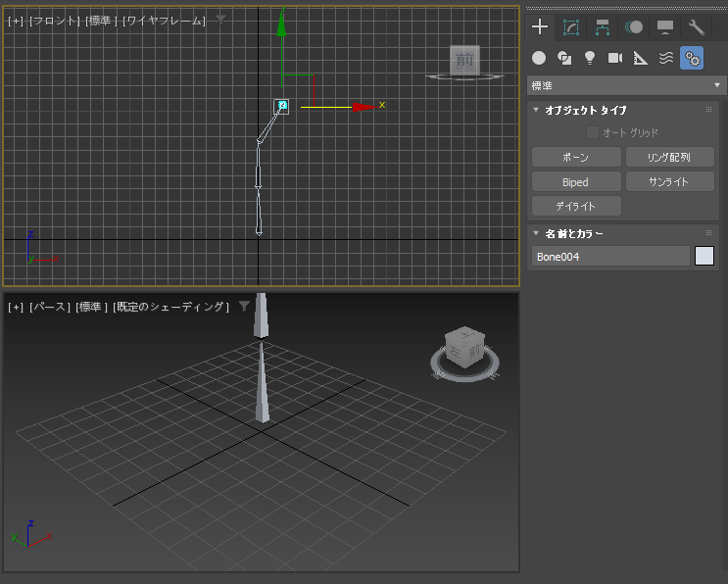Screen dimensions: 728x584
Task: Open the 標準 category dropdown
Action: (x=626, y=85)
